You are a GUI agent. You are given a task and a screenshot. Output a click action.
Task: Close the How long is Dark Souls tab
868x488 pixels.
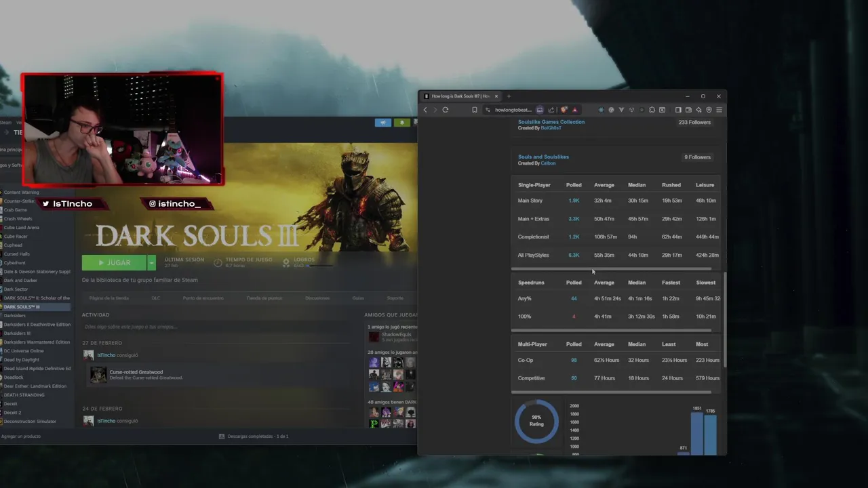tap(496, 96)
